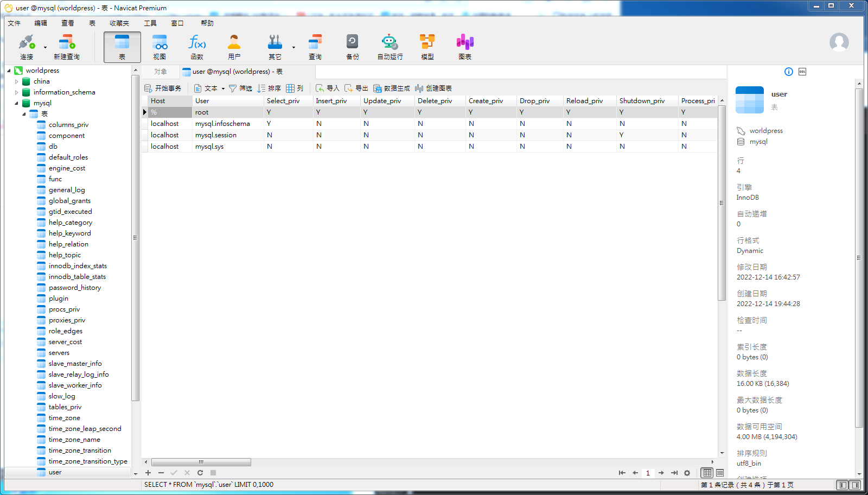
Task: Click the data grid vertical scrollbar
Action: click(722, 203)
